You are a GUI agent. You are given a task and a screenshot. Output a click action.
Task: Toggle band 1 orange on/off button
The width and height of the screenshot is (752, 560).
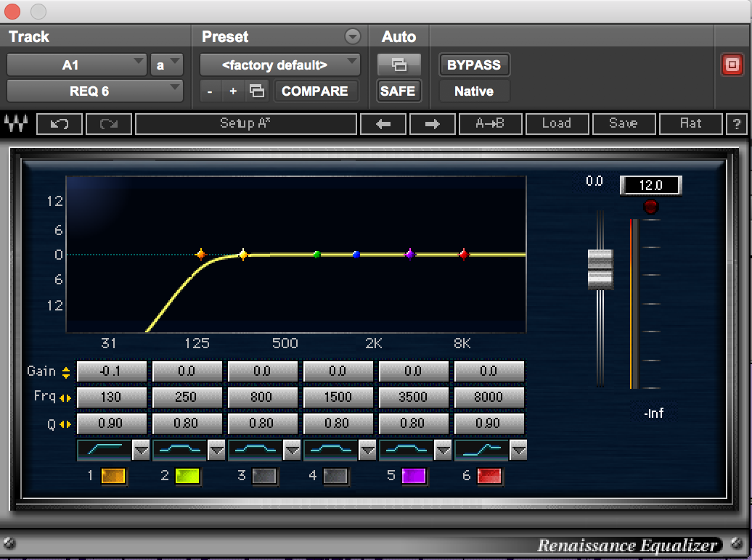coord(113,476)
